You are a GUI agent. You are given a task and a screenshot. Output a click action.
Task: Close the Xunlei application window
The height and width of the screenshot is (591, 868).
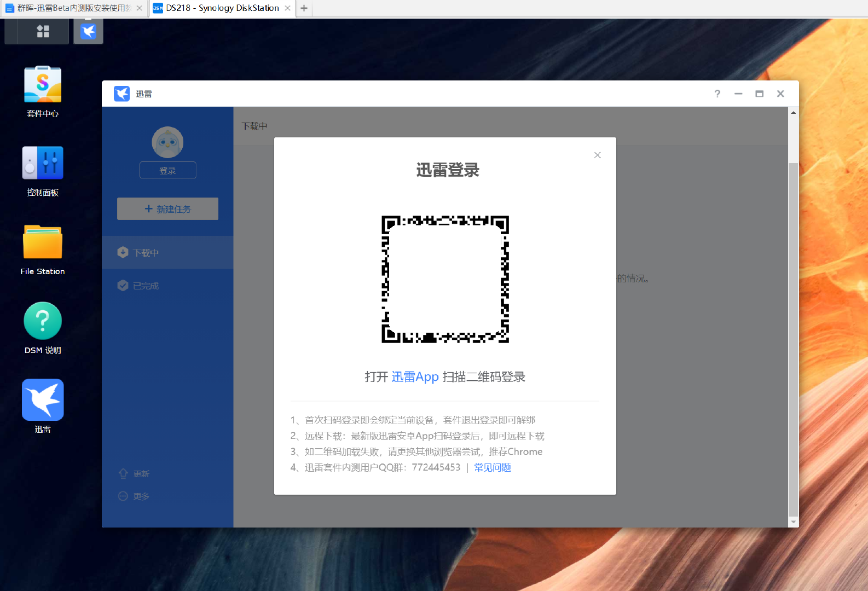[780, 94]
